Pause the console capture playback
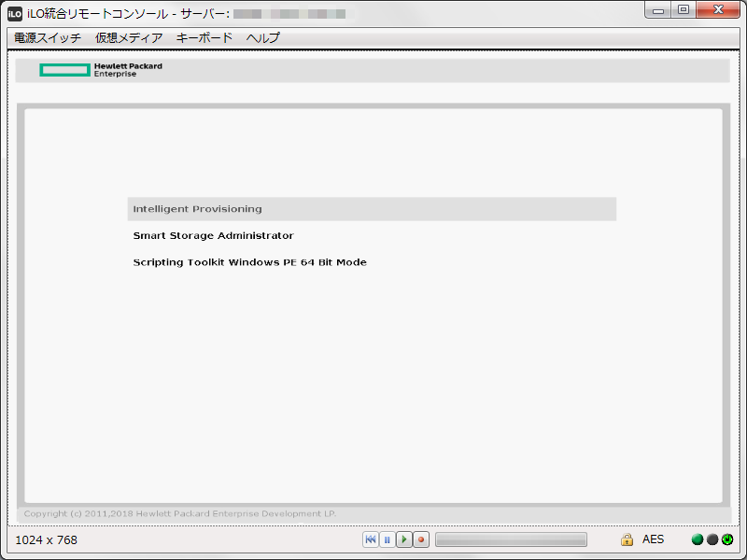The image size is (747, 560). 388,539
